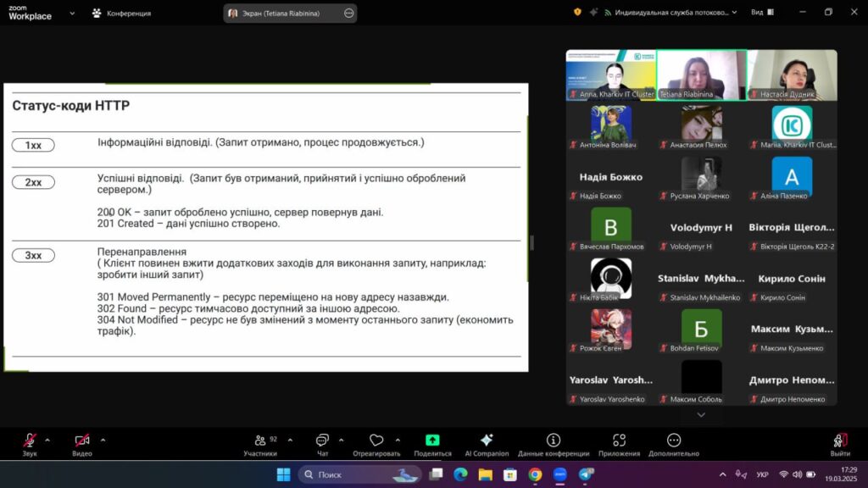
Task: Select Вікторія Щеголь K22-2 participant tile
Action: (x=793, y=228)
